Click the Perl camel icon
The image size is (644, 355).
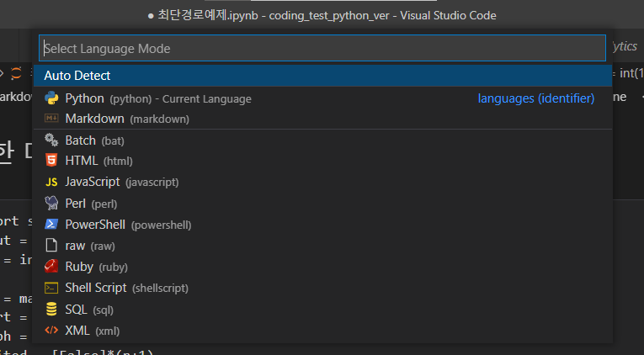tap(51, 203)
